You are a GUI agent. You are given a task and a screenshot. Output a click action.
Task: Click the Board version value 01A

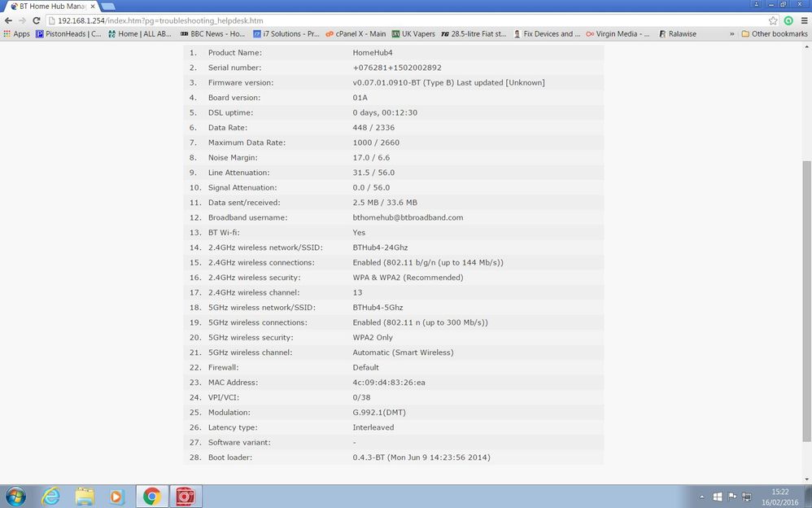(x=360, y=98)
